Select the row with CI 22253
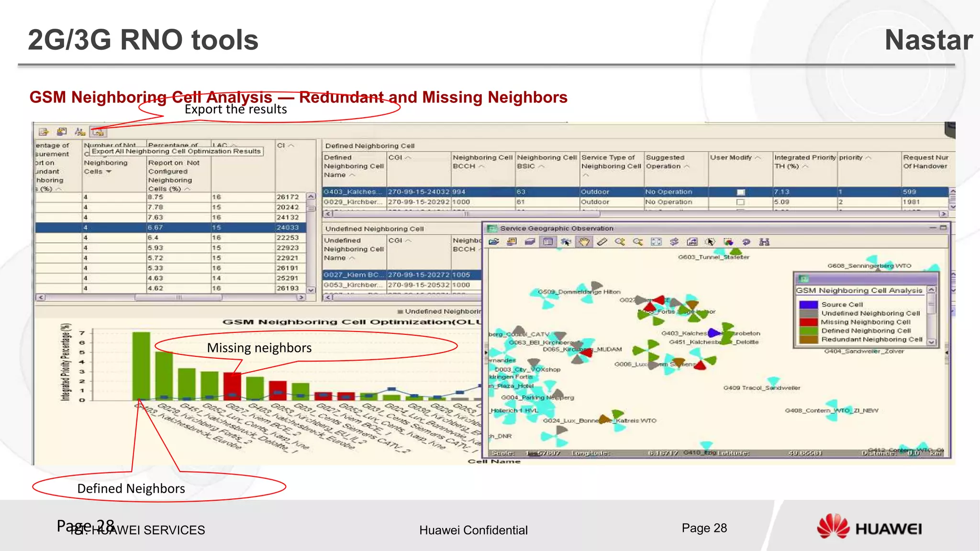The image size is (980, 551). pos(171,238)
